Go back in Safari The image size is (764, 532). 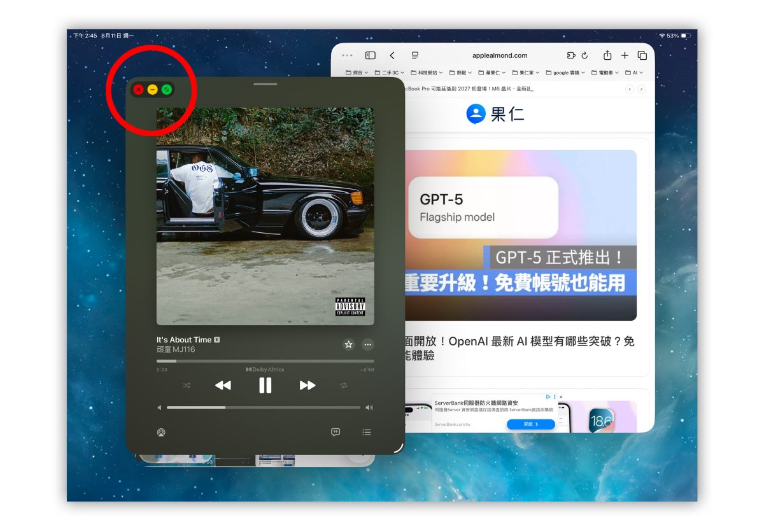392,55
